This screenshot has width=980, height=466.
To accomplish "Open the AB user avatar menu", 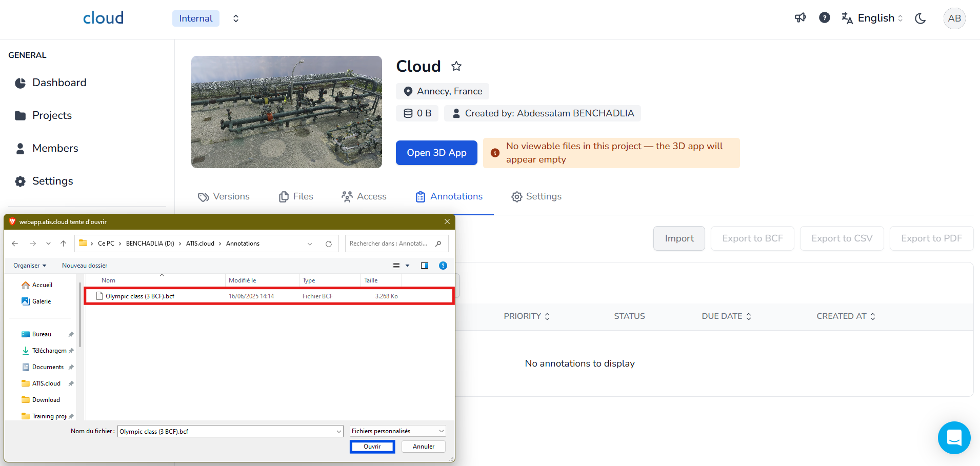I will coord(954,18).
